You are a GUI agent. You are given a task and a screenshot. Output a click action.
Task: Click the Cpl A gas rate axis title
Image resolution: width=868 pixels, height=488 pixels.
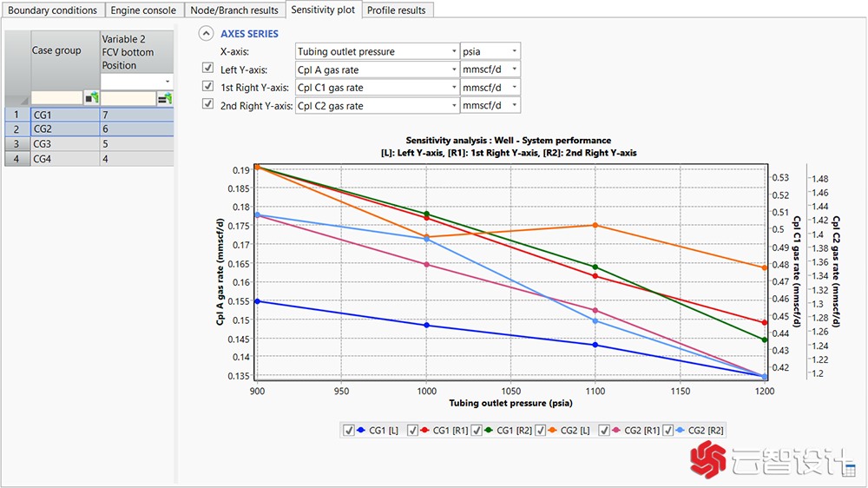pyautogui.click(x=220, y=272)
